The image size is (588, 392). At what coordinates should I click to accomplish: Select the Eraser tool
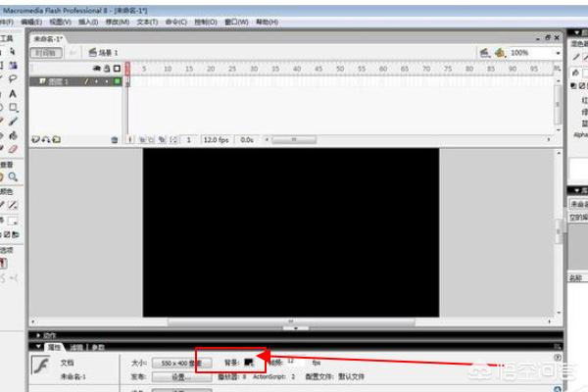(x=14, y=150)
